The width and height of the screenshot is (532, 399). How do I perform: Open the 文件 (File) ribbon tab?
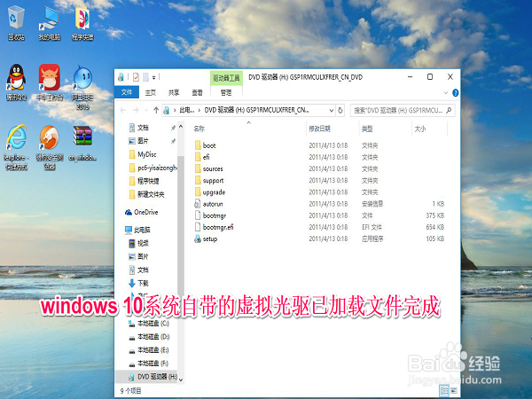pos(127,92)
